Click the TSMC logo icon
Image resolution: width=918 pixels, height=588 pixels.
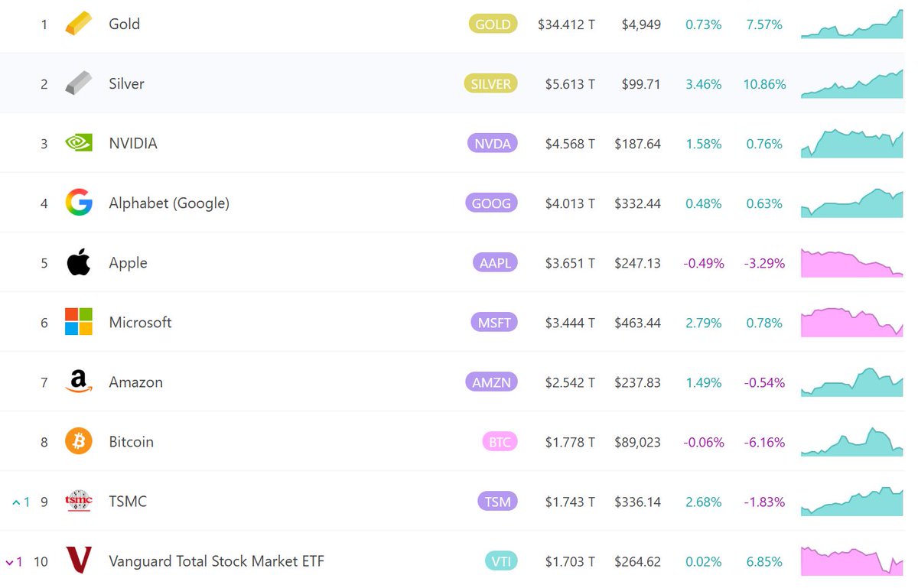pos(78,501)
